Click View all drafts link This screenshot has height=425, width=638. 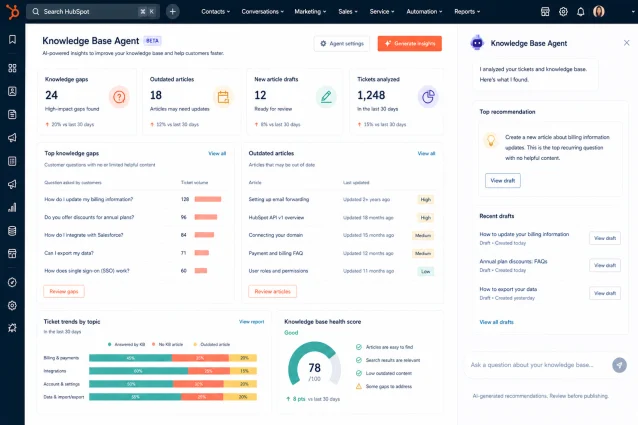496,322
